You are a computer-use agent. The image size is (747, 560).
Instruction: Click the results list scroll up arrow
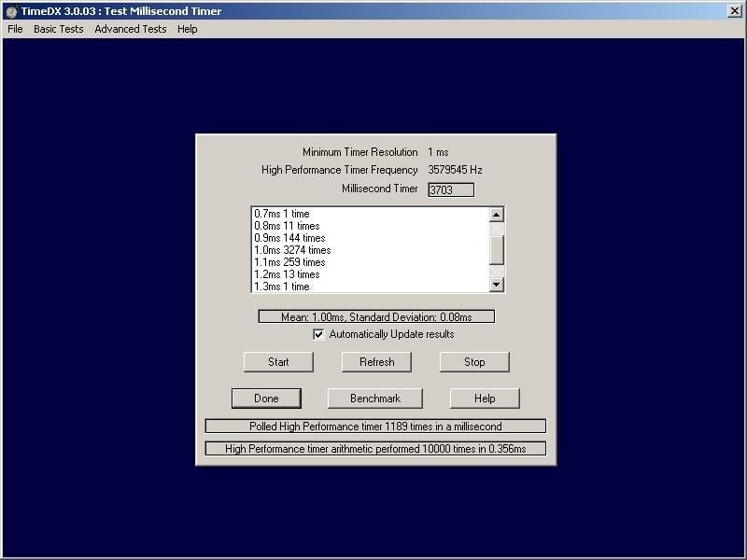coord(497,215)
